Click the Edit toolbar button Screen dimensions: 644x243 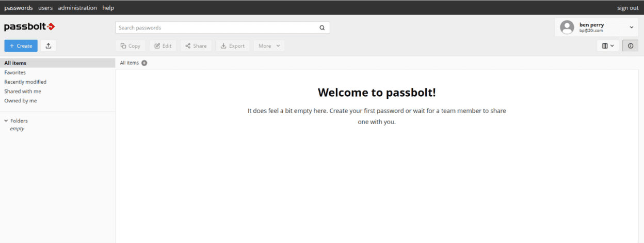[163, 46]
